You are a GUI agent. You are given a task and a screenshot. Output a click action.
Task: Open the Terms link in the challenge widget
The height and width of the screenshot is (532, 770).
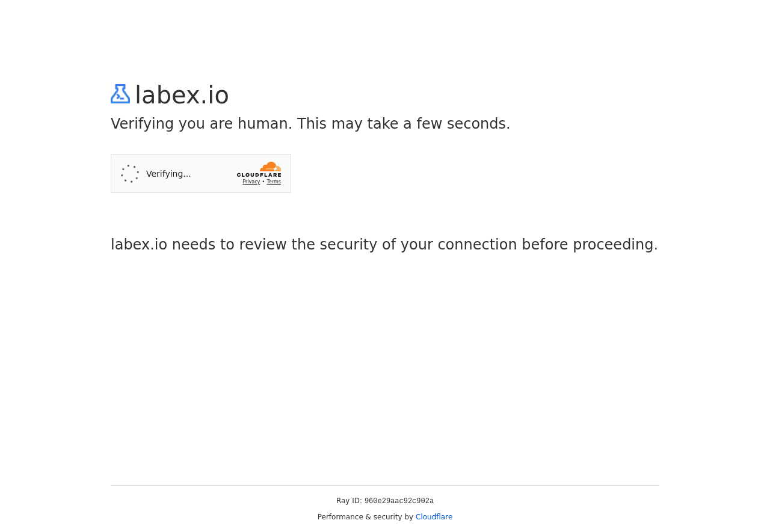click(274, 180)
